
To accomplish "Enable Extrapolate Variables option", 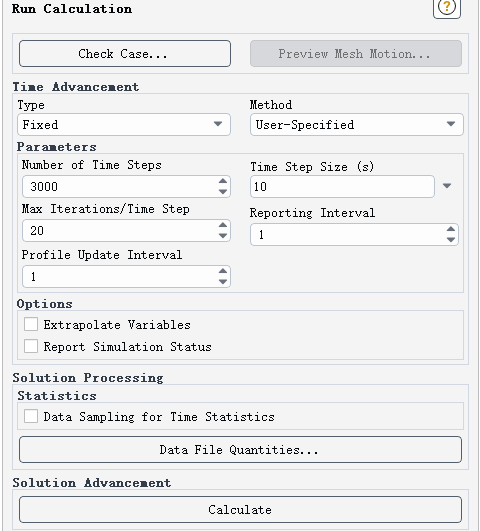I will 31,324.
